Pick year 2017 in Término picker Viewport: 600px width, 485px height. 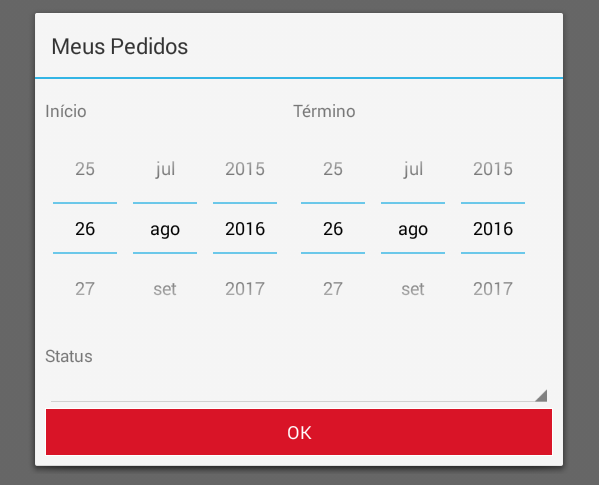tap(493, 289)
